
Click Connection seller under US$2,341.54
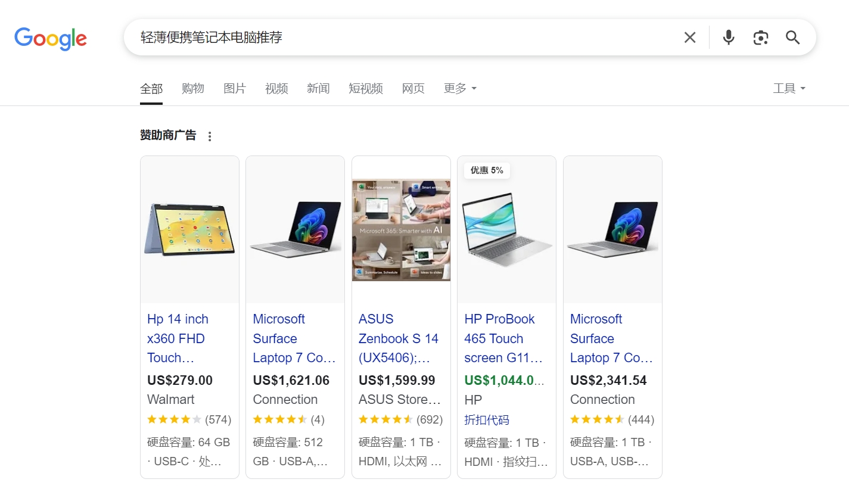click(602, 400)
